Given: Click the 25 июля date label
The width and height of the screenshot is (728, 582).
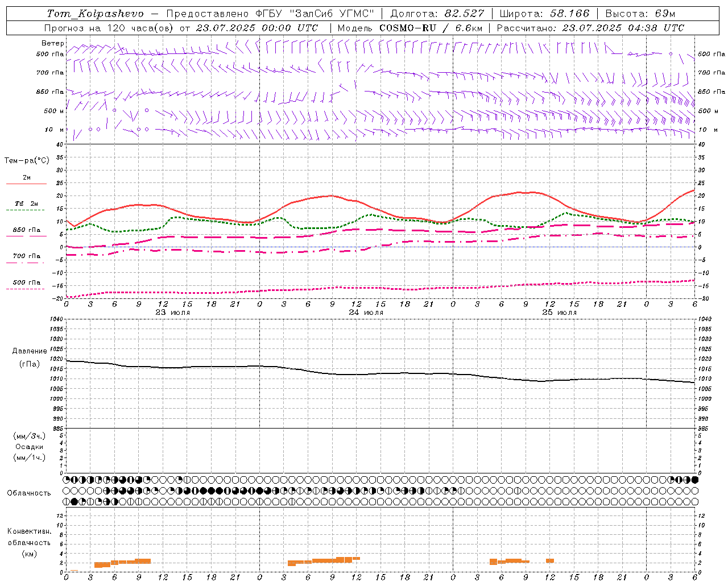Looking at the screenshot, I should (x=559, y=312).
